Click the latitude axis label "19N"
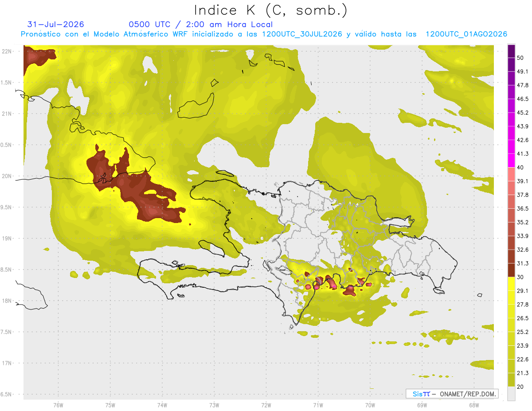Image resolution: width=532 pixels, height=411 pixels. 7,239
